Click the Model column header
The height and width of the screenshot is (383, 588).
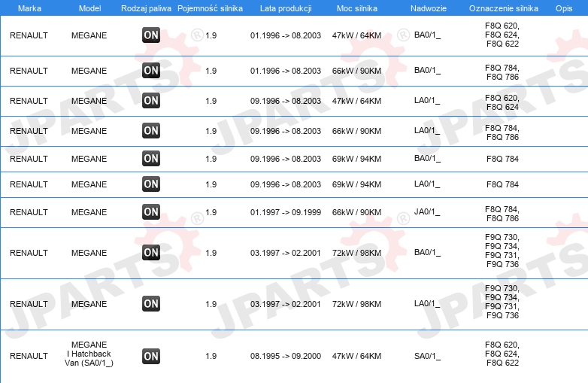(x=89, y=8)
